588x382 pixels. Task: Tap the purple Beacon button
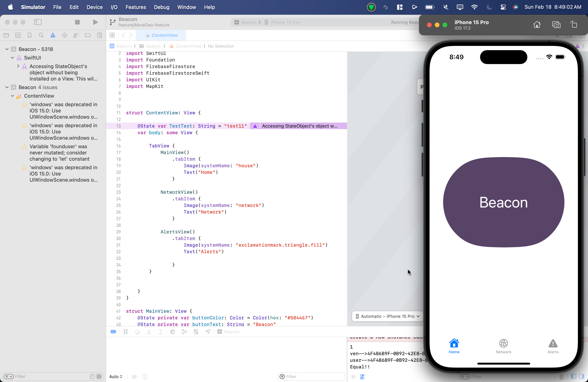pos(503,202)
